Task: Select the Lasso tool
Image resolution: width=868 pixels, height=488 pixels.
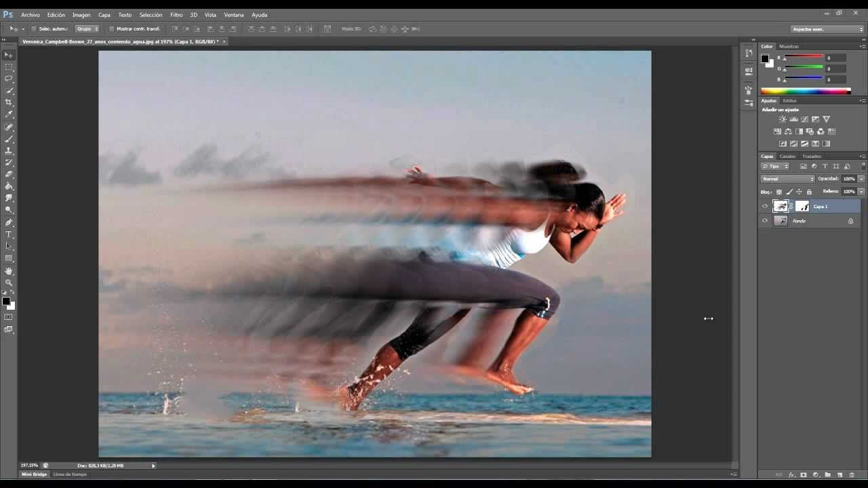Action: tap(9, 79)
